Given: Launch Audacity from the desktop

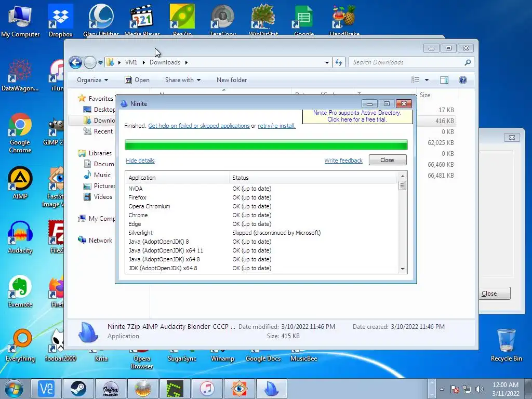Looking at the screenshot, I should [20, 237].
